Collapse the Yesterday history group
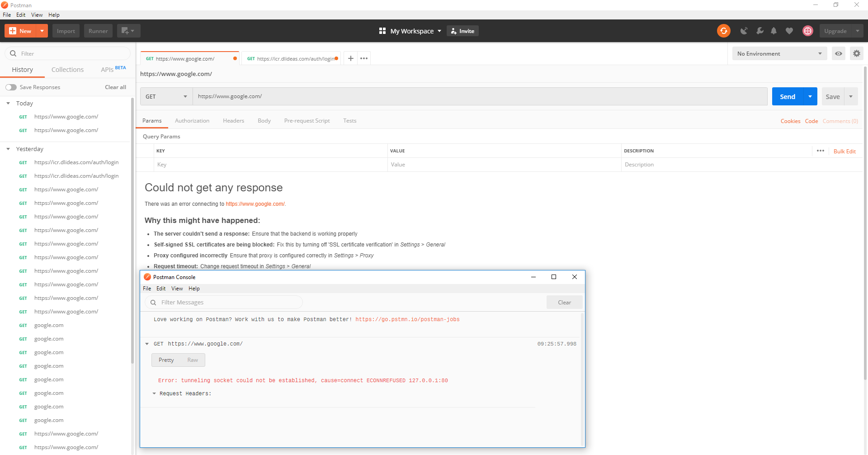This screenshot has height=455, width=868. pyautogui.click(x=8, y=148)
